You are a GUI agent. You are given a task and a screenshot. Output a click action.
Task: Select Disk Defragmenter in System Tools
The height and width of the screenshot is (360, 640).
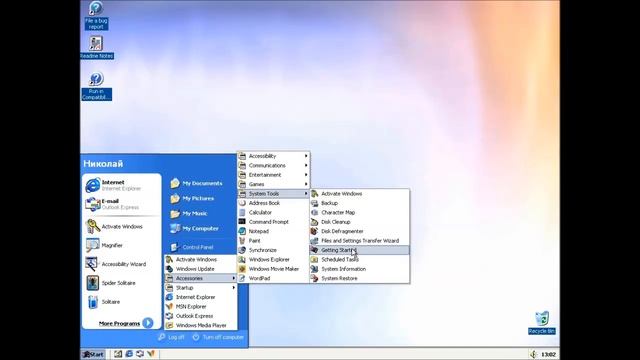(x=360, y=231)
